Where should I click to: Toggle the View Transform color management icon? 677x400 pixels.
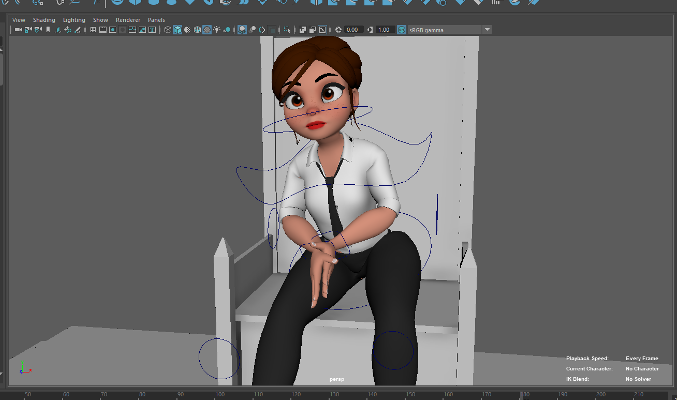400,30
